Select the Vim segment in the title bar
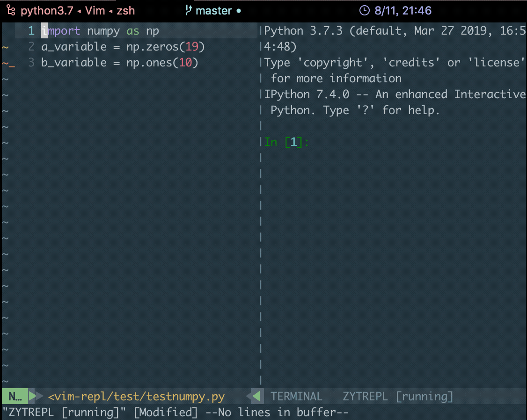Viewport: 527px width, 420px height. (x=95, y=11)
